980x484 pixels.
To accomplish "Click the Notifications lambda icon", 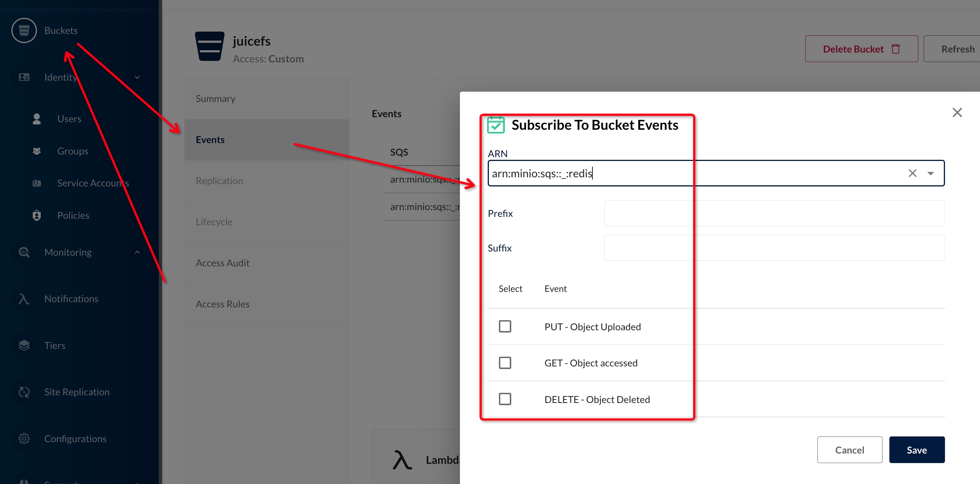I will pyautogui.click(x=24, y=299).
